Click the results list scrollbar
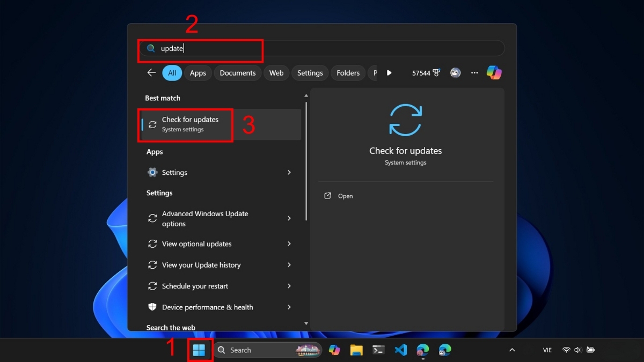This screenshot has height=362, width=644. [x=306, y=161]
